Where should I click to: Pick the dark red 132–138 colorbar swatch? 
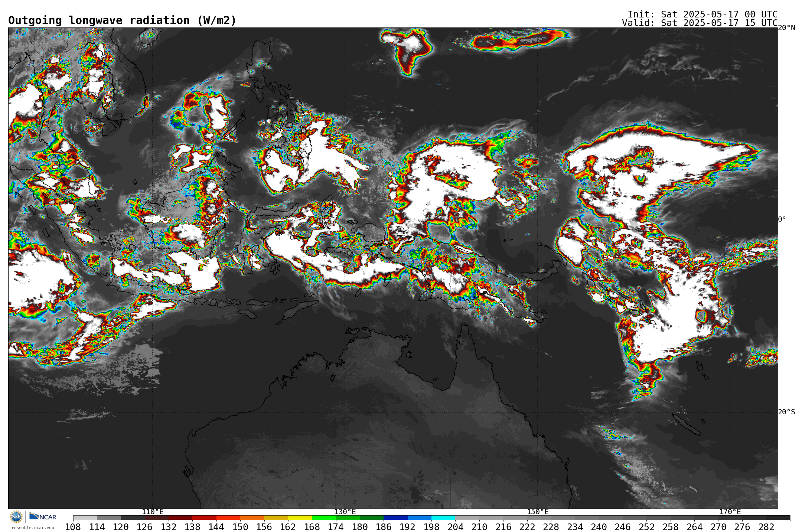180,518
